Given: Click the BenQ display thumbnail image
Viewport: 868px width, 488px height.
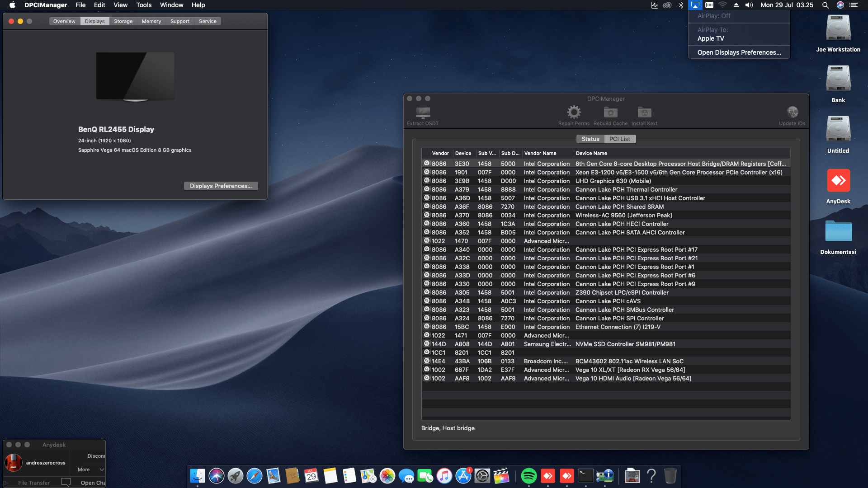Looking at the screenshot, I should pyautogui.click(x=135, y=76).
